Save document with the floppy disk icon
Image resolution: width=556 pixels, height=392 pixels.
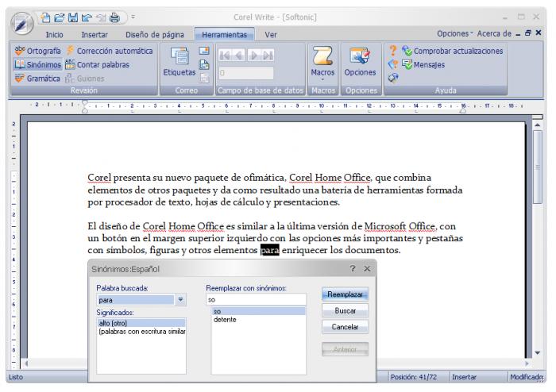tap(73, 17)
